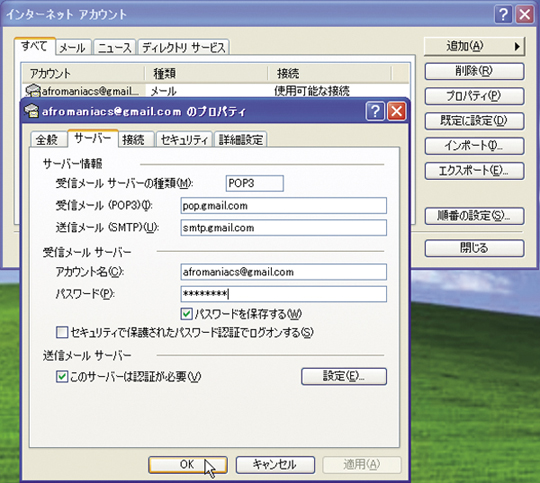Click the help question mark in Internet Accounts window
The height and width of the screenshot is (483, 540).
[x=503, y=14]
